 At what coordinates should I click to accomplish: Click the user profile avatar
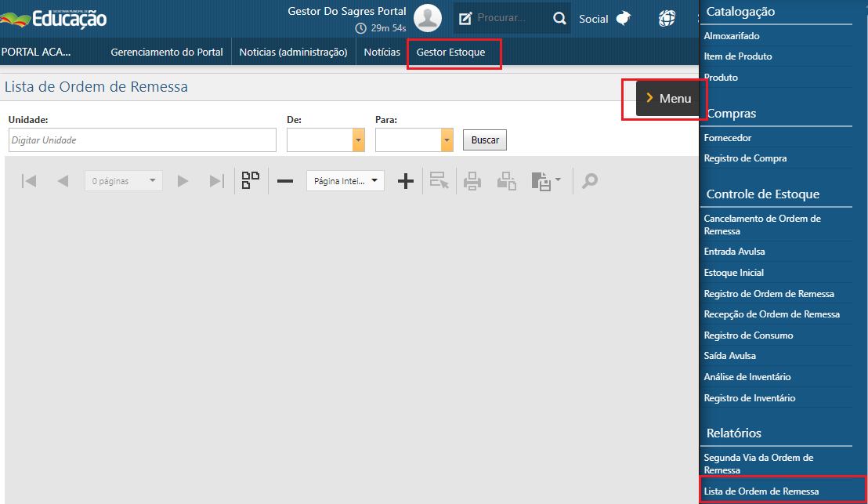(x=427, y=18)
